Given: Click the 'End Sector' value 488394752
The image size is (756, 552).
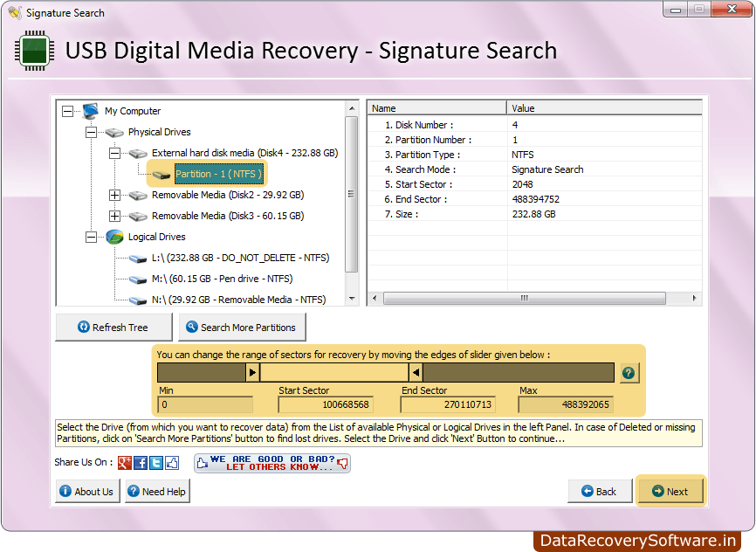Looking at the screenshot, I should (536, 199).
